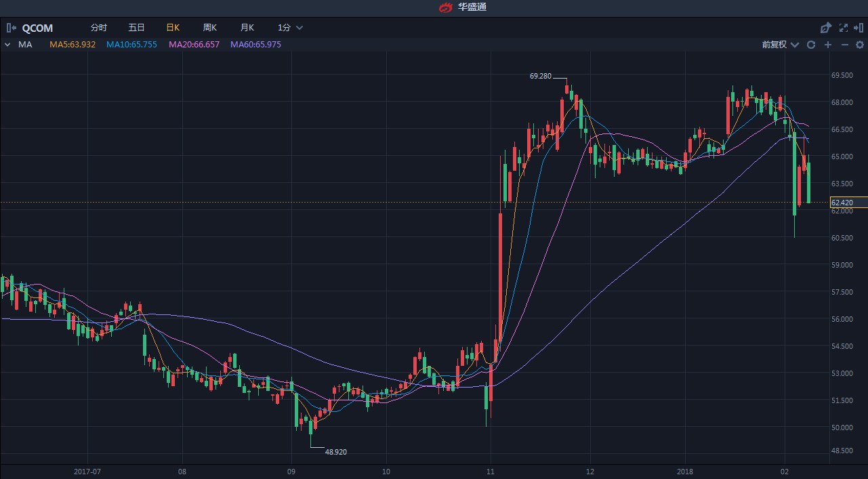Collapse the MA indicator chevron
Image resolution: width=868 pixels, height=479 pixels.
pyautogui.click(x=7, y=45)
